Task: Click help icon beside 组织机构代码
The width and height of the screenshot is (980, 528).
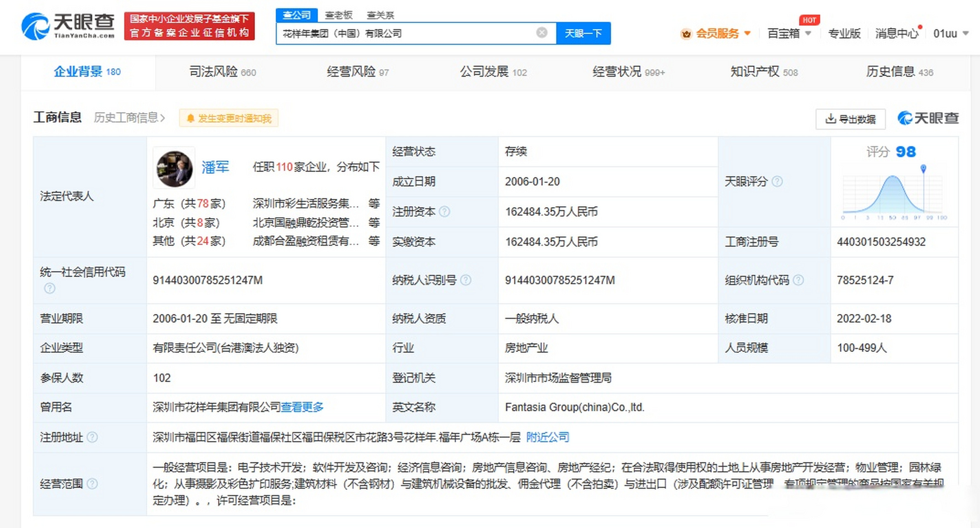Action: click(799, 280)
